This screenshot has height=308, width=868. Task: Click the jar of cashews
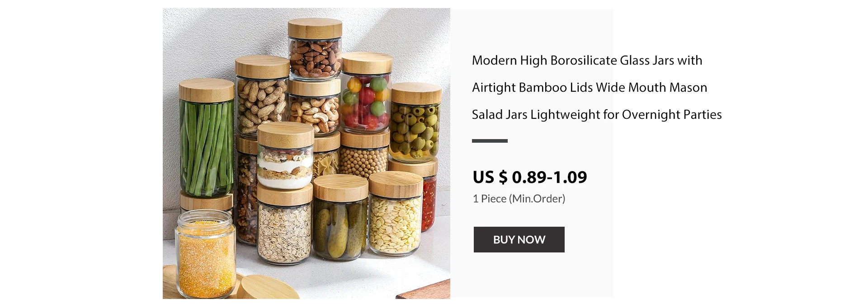tap(314, 107)
